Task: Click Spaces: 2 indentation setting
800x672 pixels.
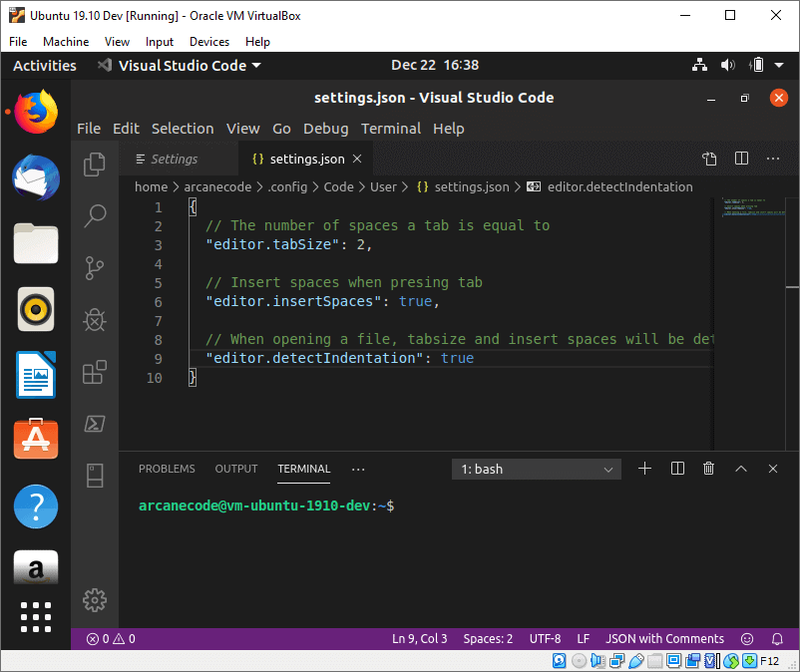Action: coord(488,639)
